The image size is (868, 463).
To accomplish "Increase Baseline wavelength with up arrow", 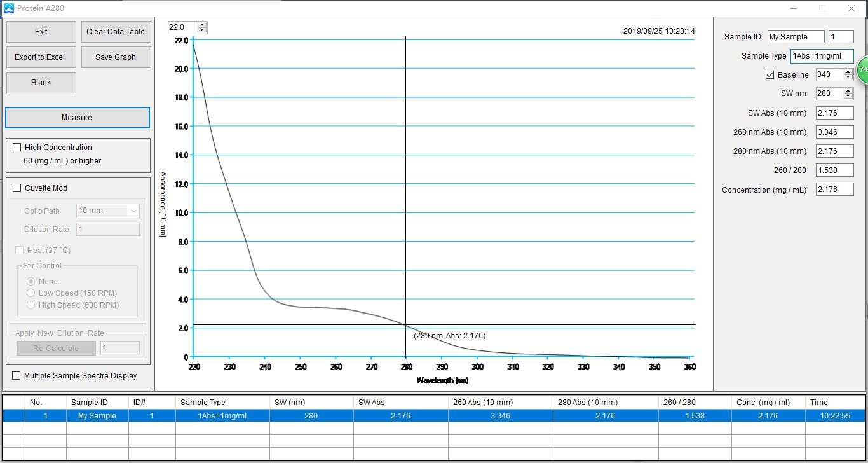I will tap(848, 72).
